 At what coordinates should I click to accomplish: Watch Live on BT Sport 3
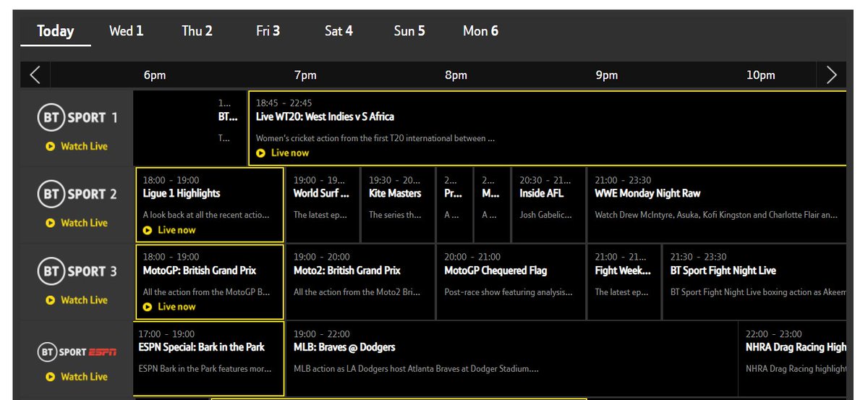click(x=77, y=299)
